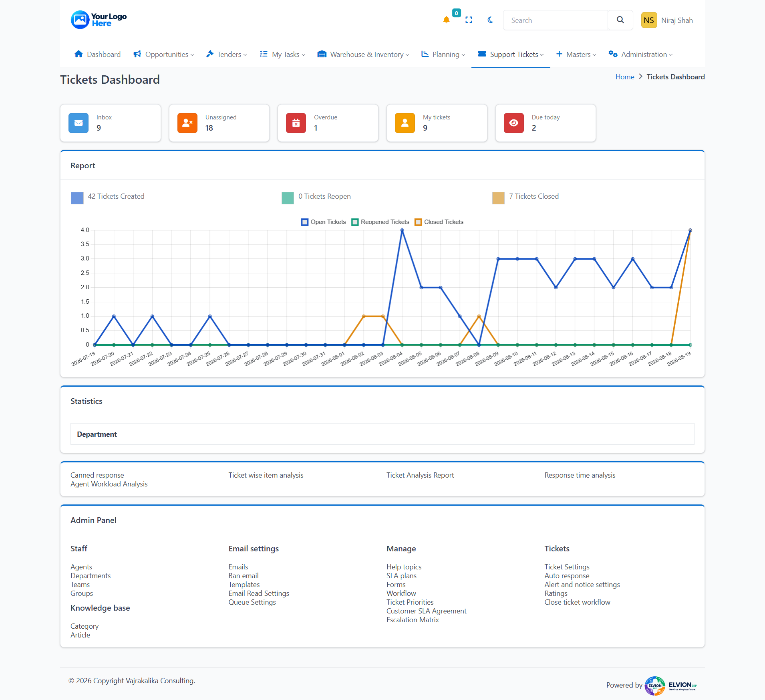Open the Close ticket workflow link
Screen dimensions: 765x700
[x=577, y=602]
